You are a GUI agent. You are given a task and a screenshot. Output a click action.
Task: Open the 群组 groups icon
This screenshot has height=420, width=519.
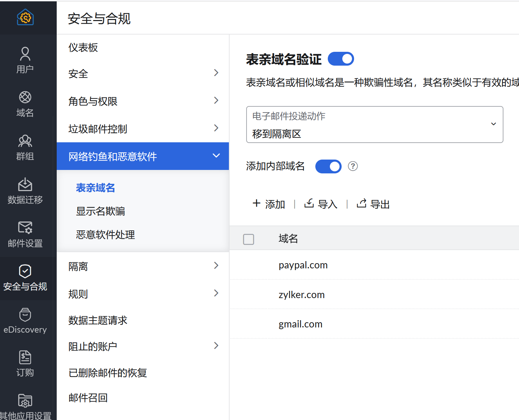click(25, 141)
